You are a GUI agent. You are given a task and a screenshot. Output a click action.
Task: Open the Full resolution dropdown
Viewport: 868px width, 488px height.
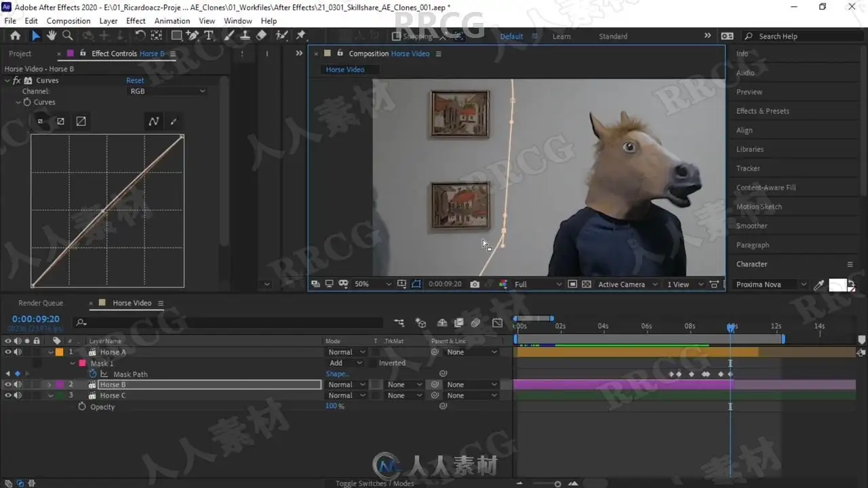538,285
